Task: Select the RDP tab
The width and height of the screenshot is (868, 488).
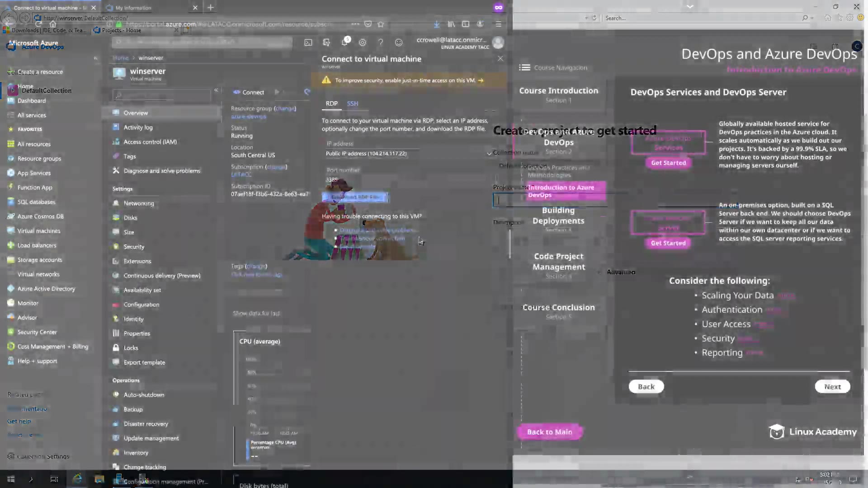Action: [331, 103]
